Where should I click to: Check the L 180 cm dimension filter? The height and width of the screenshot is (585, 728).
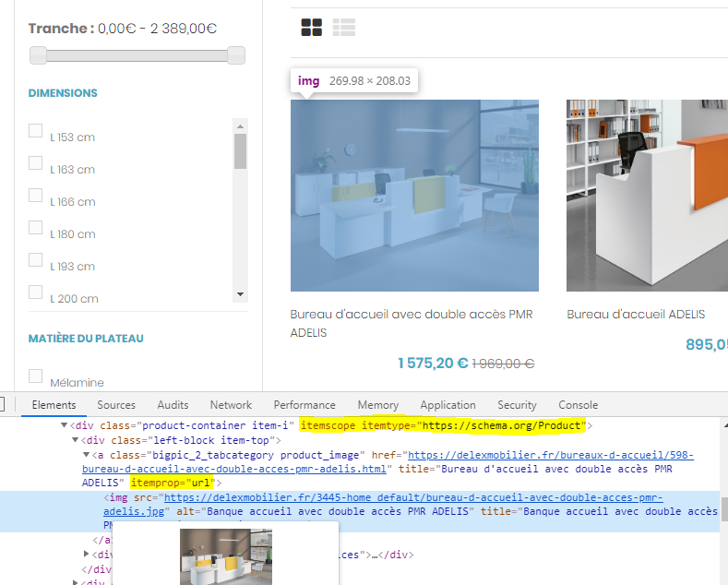click(x=36, y=228)
